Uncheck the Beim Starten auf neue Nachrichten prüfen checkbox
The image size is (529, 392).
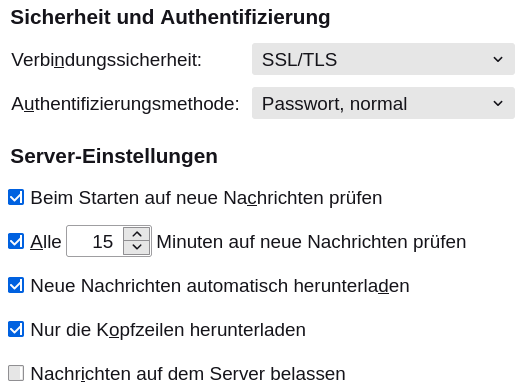click(x=16, y=197)
